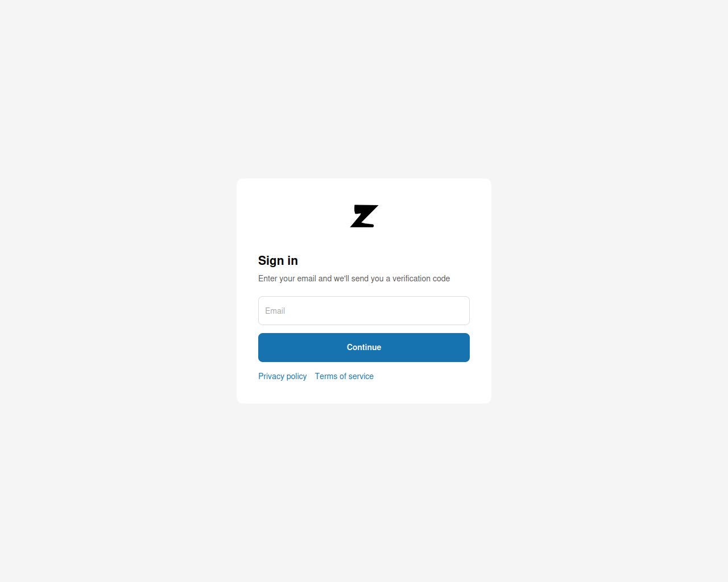Image resolution: width=728 pixels, height=582 pixels.
Task: View Terms of service beside Privacy policy
Action: (344, 376)
